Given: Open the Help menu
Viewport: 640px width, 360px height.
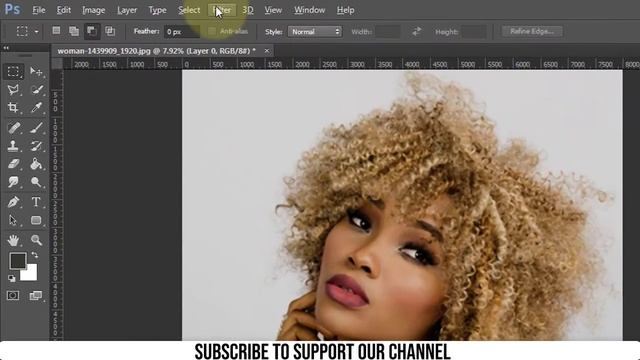Looking at the screenshot, I should pyautogui.click(x=345, y=10).
